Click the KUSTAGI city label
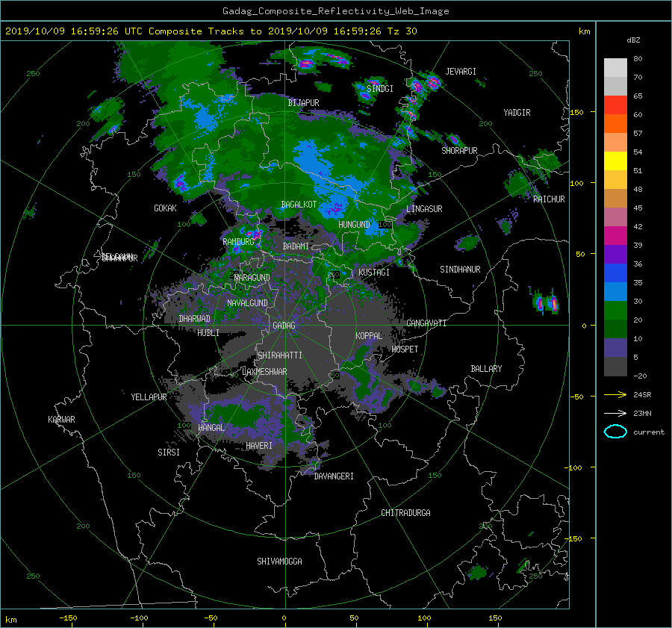The width and height of the screenshot is (672, 628). tap(374, 273)
